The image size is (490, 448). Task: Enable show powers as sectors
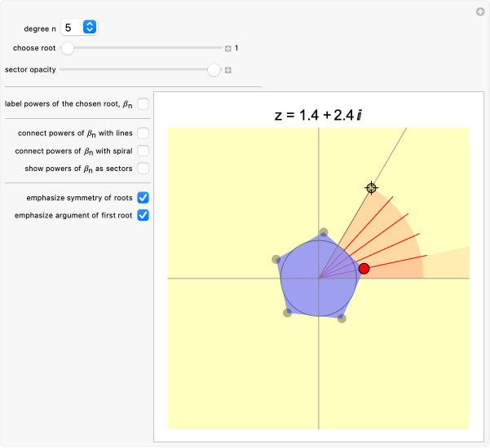coord(143,169)
